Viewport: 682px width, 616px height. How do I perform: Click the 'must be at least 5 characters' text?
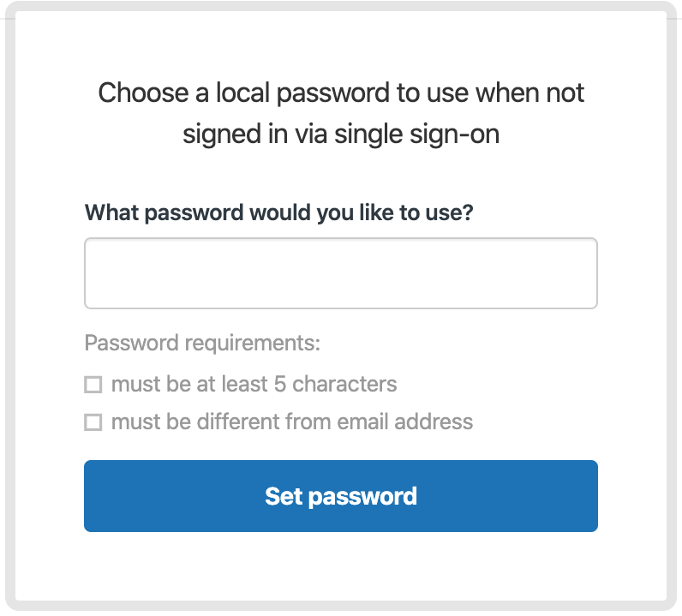pos(254,384)
